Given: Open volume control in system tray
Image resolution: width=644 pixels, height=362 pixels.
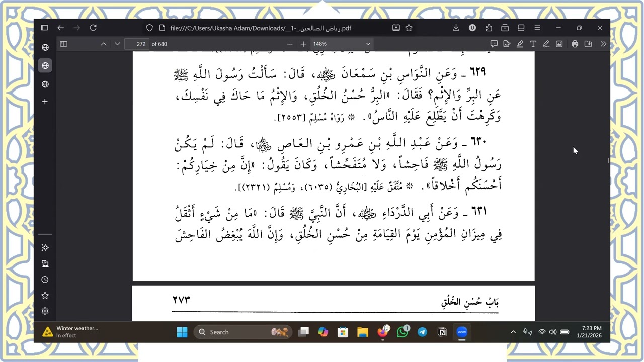Looking at the screenshot, I should pos(553,332).
